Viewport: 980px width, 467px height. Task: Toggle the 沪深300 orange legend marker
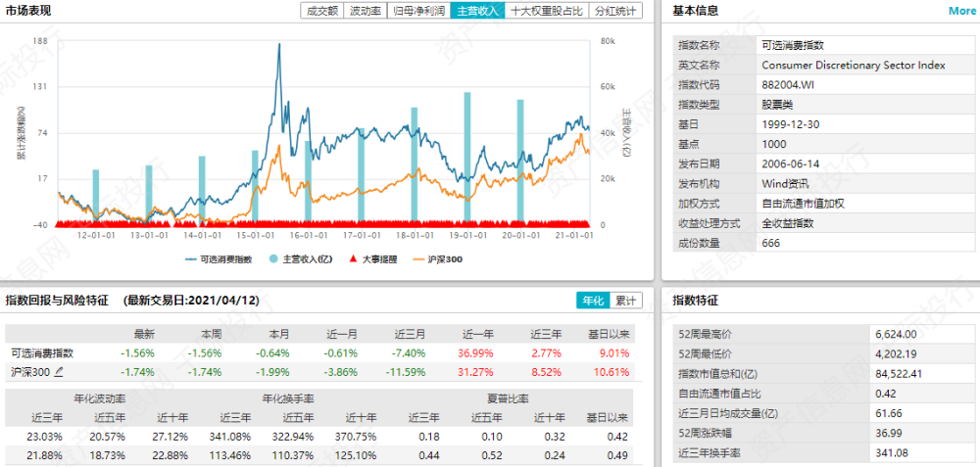point(418,259)
